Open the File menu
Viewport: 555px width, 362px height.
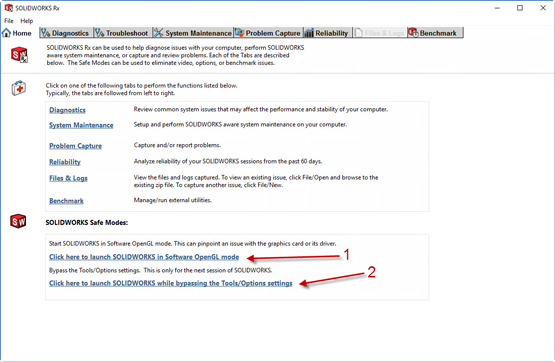tap(9, 21)
